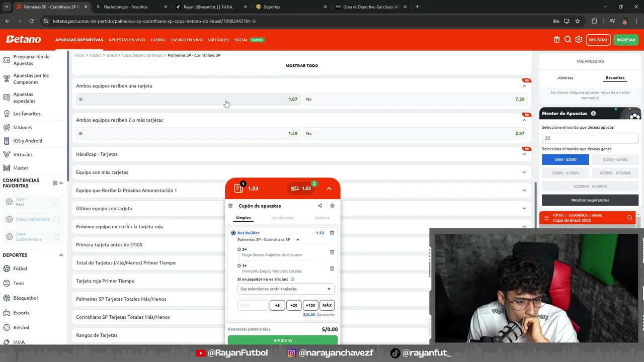Image resolution: width=644 pixels, height=362 pixels.
Task: Click the install app icon in address bar
Action: click(x=567, y=21)
